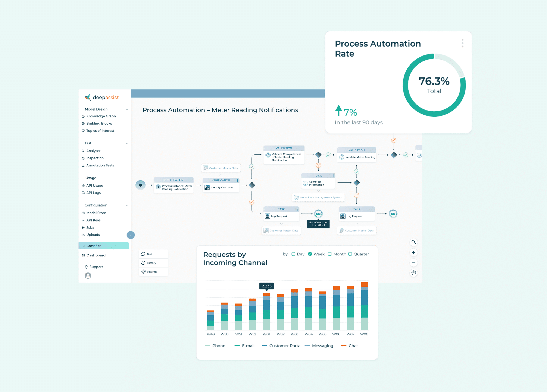Click the Non-Customer is Notified mail icon

[x=318, y=214]
